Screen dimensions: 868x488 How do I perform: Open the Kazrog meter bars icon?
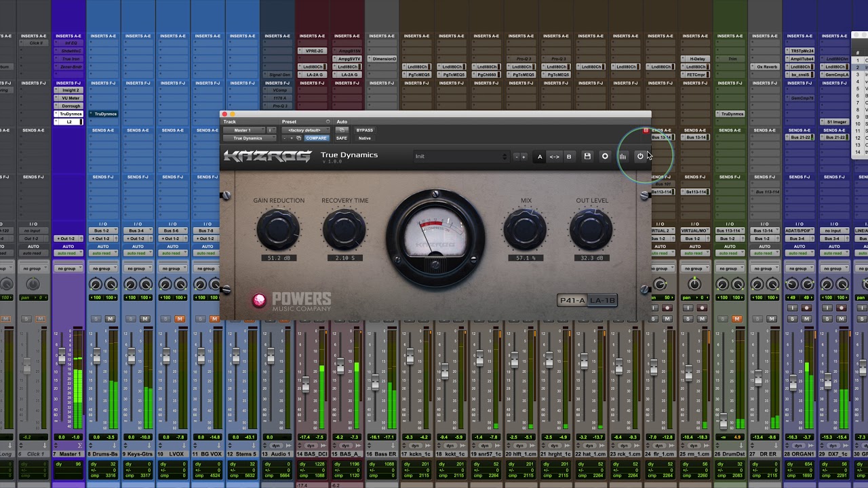(623, 157)
